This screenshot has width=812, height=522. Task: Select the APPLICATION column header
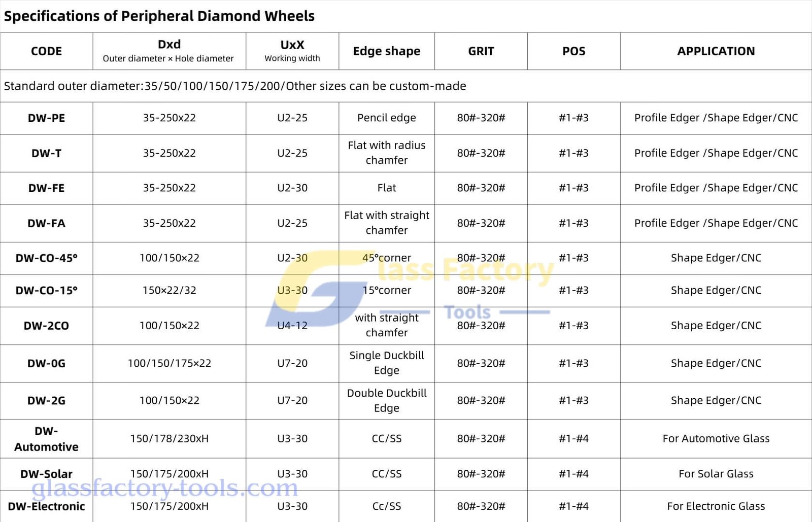point(716,51)
